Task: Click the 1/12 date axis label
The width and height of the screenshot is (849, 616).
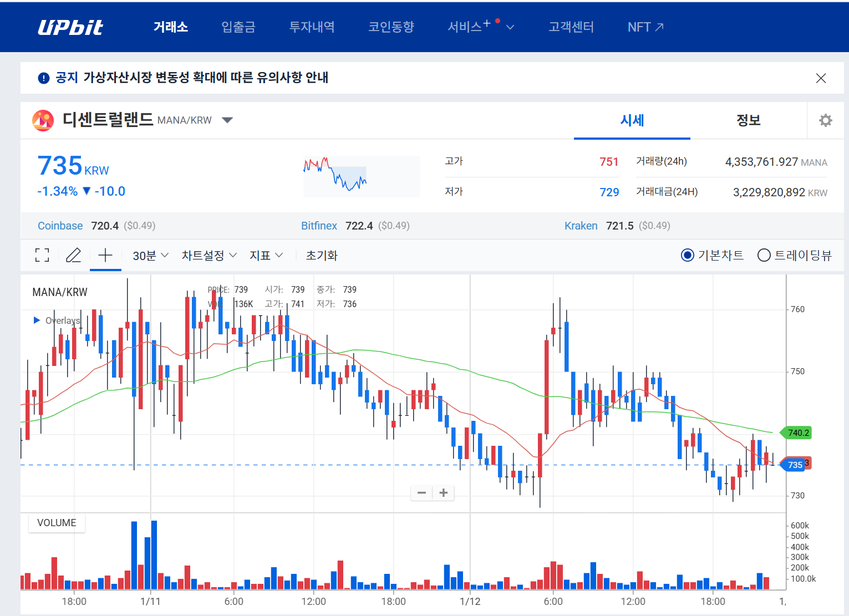Action: click(x=470, y=602)
